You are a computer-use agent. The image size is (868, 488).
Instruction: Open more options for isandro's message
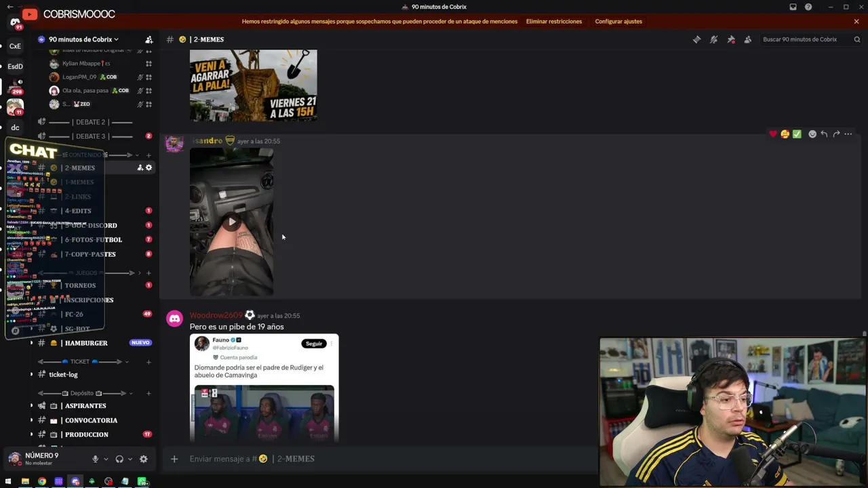click(848, 134)
